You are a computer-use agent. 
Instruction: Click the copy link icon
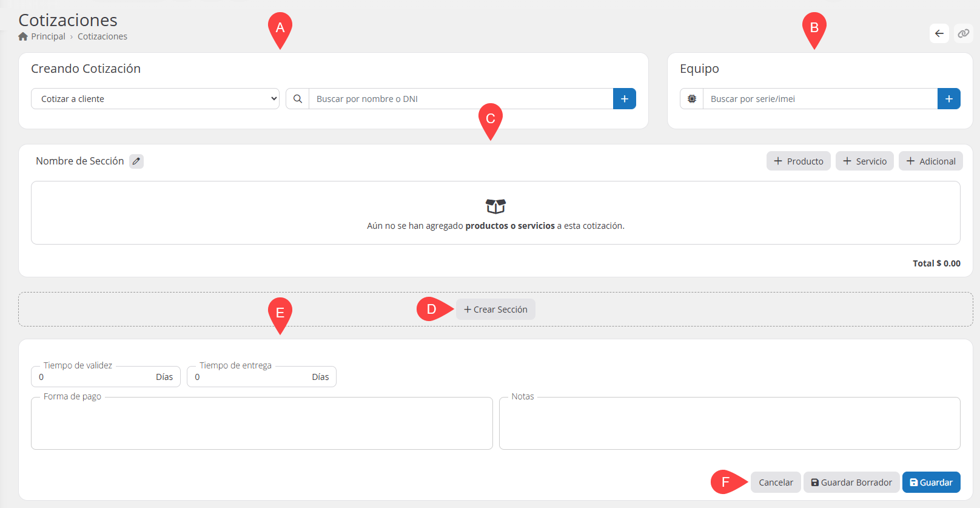963,33
